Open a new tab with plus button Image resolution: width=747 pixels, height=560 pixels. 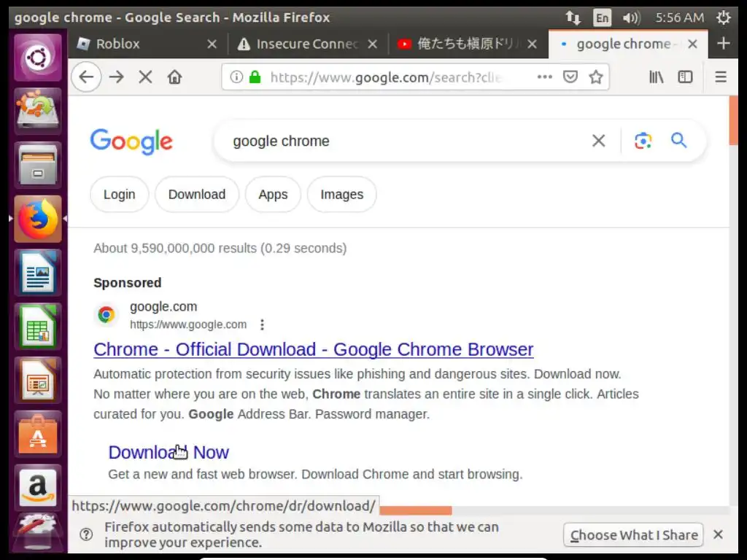click(x=724, y=43)
